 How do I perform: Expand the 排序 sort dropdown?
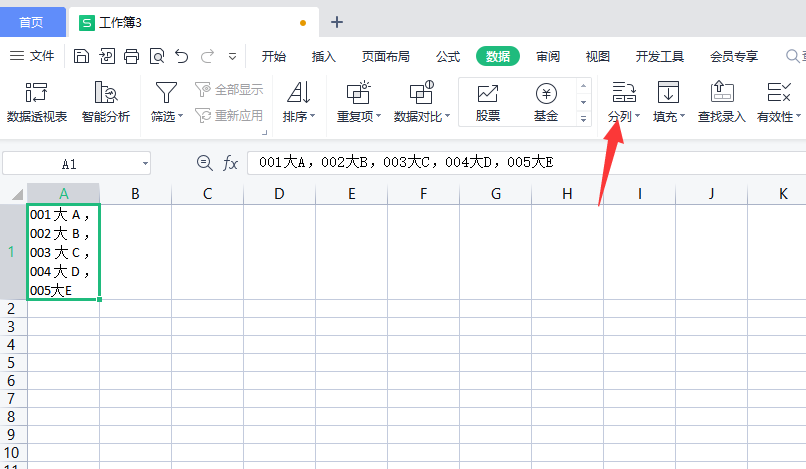pos(313,116)
